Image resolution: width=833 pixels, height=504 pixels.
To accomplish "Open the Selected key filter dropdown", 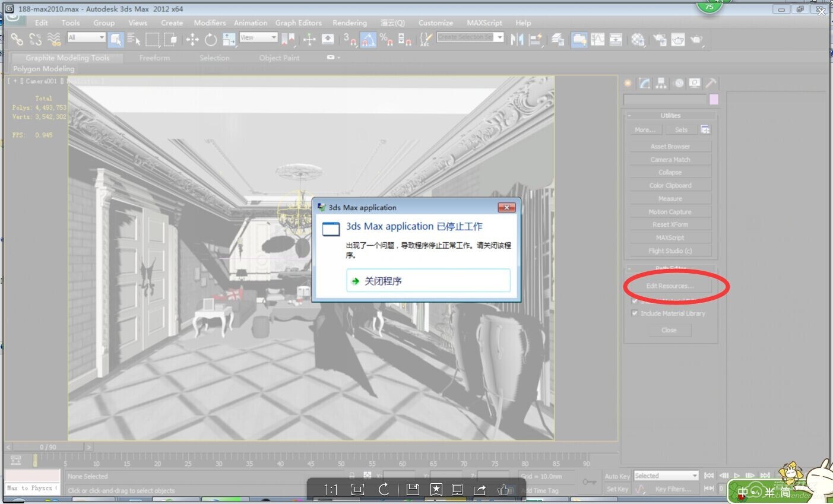I will (666, 476).
